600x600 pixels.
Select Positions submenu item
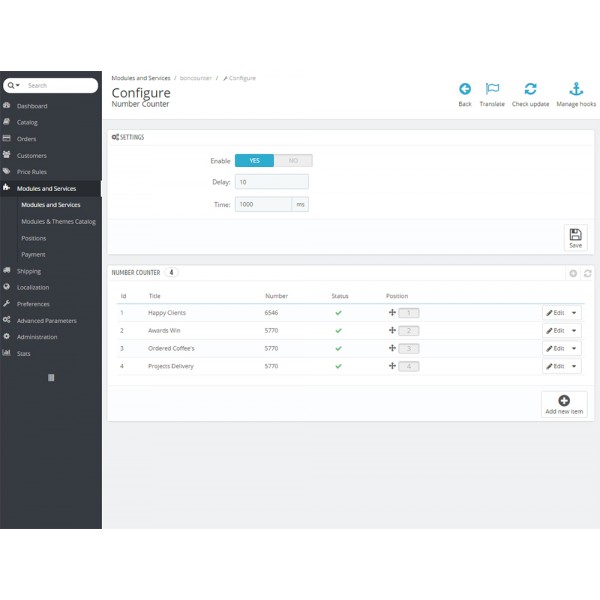pyautogui.click(x=33, y=238)
